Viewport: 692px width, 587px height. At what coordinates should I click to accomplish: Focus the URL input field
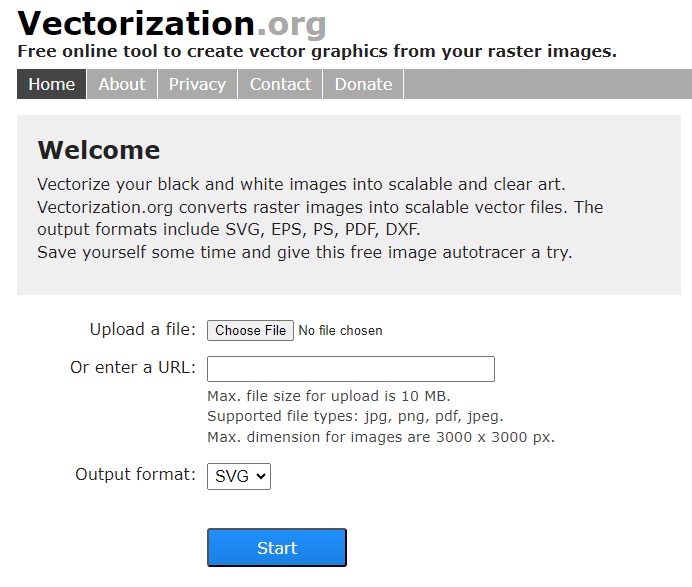point(351,369)
